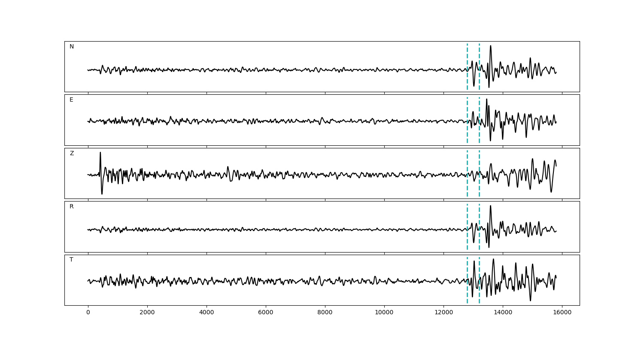This screenshot has height=343, width=644.
Task: Click the 2000 x-axis tick label
Action: [147, 313]
